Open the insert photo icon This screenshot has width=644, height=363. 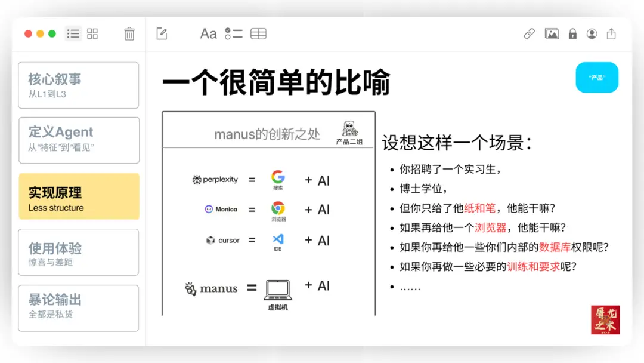(x=552, y=34)
